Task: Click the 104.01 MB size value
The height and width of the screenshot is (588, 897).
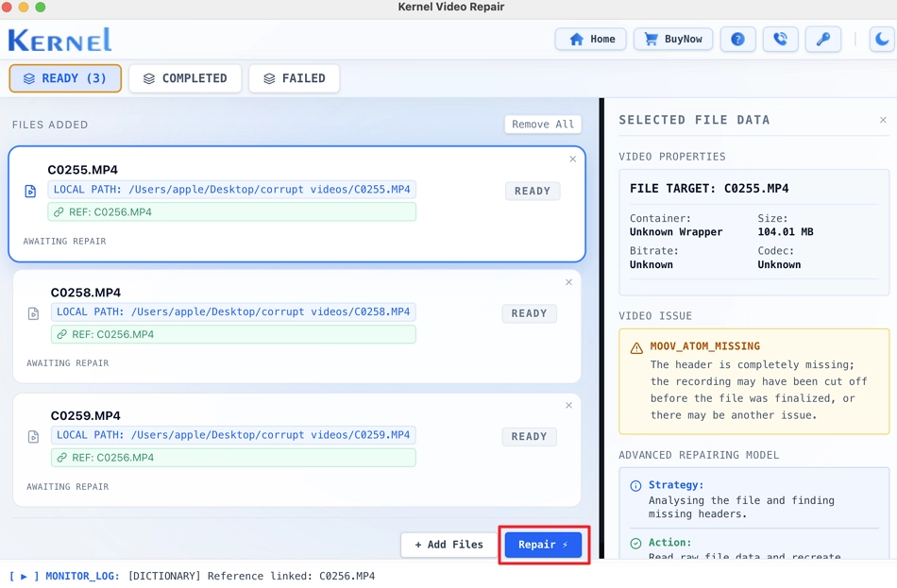Action: [786, 231]
